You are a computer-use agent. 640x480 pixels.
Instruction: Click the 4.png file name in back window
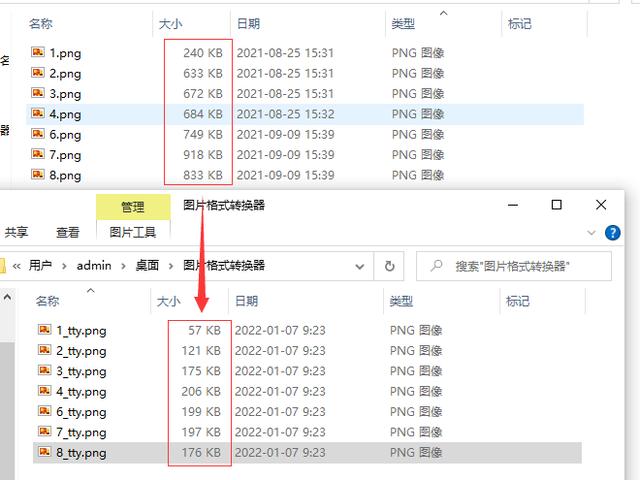(x=65, y=114)
